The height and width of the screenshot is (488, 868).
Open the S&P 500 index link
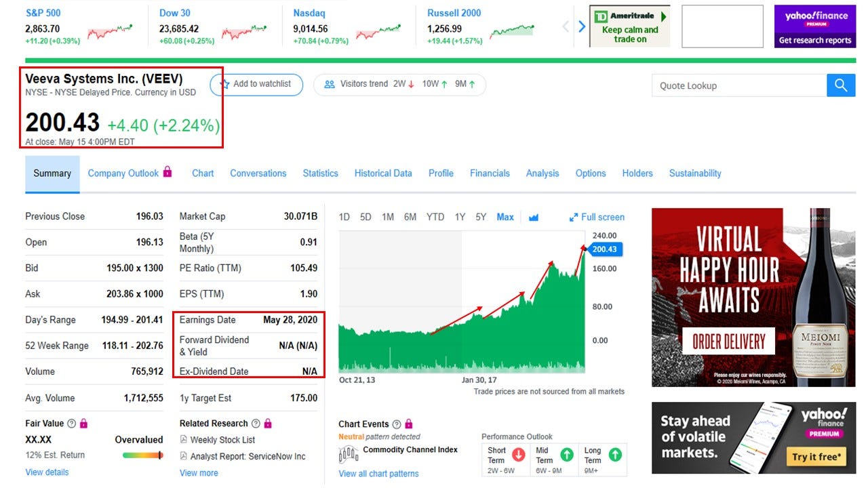[43, 13]
